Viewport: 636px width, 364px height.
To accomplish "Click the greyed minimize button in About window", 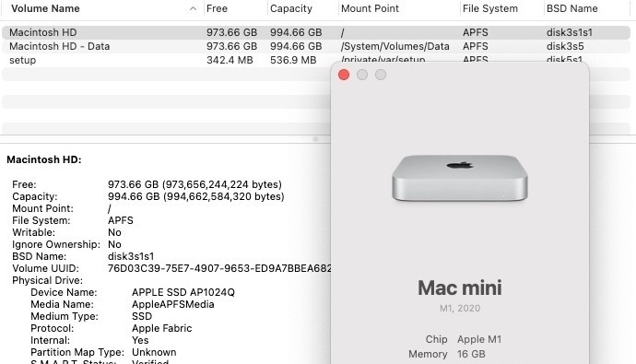I will (x=362, y=75).
